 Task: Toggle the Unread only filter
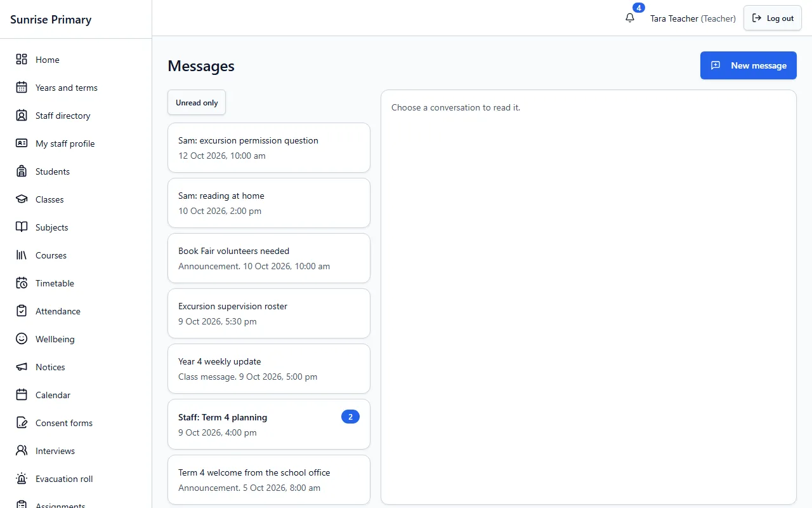tap(197, 103)
